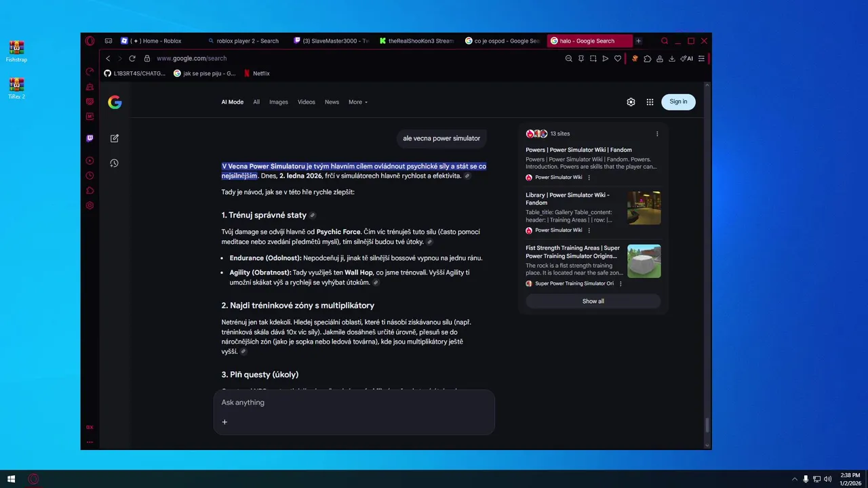Open the AI assistant toolbar button
Viewport: 868px width, 488px height.
click(686, 58)
